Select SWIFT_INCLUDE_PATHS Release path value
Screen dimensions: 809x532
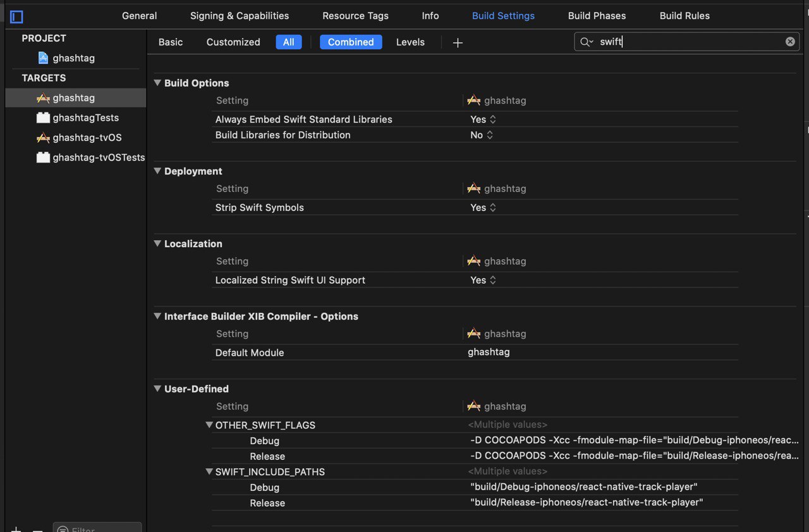[x=587, y=503]
